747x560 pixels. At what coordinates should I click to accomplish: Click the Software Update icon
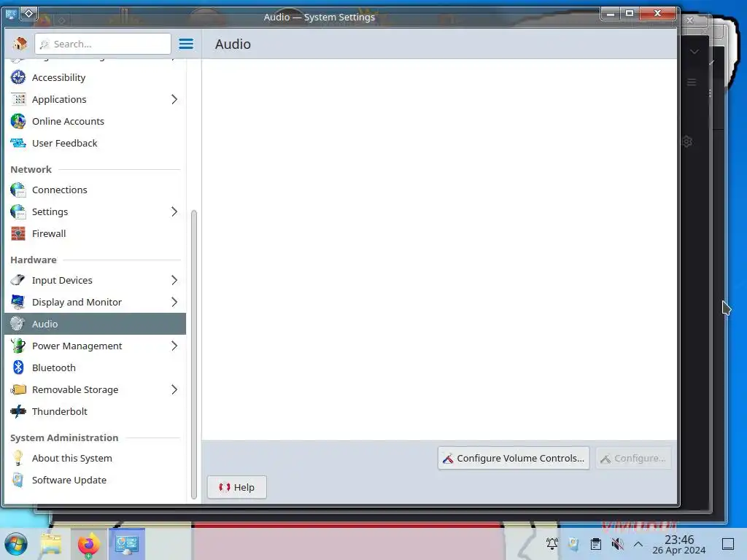tap(18, 480)
